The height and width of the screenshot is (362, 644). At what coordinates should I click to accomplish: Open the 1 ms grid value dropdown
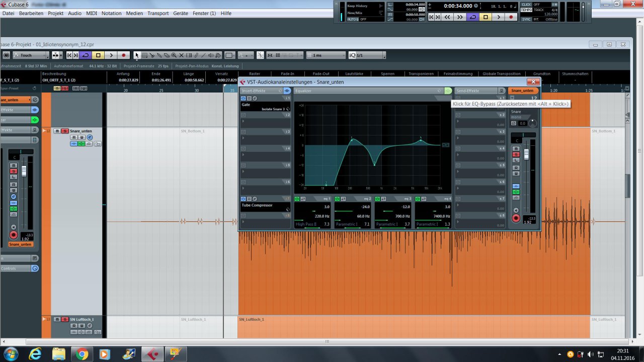(326, 55)
